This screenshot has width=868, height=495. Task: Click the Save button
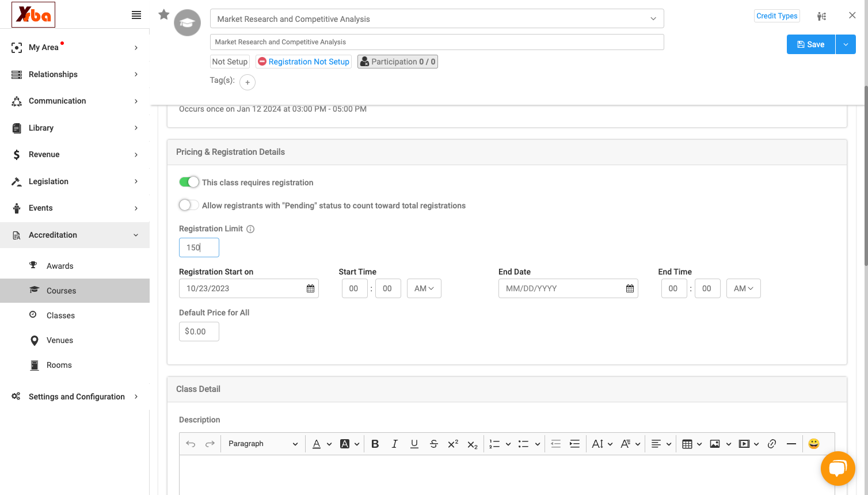pyautogui.click(x=811, y=44)
